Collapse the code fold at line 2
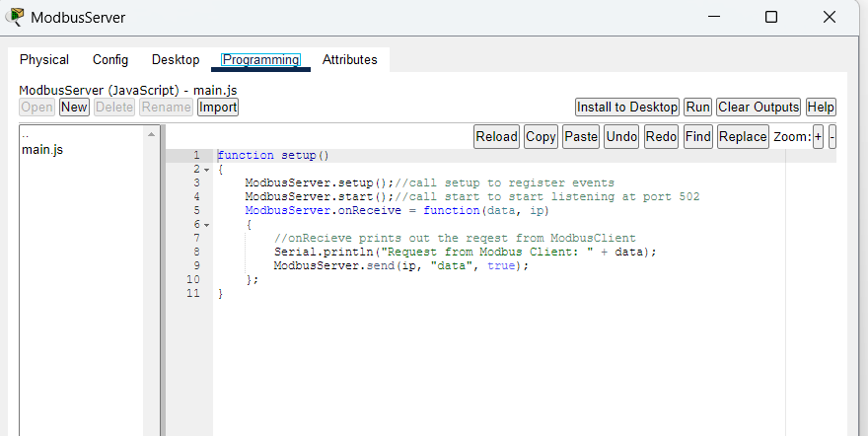868x436 pixels. (x=206, y=170)
